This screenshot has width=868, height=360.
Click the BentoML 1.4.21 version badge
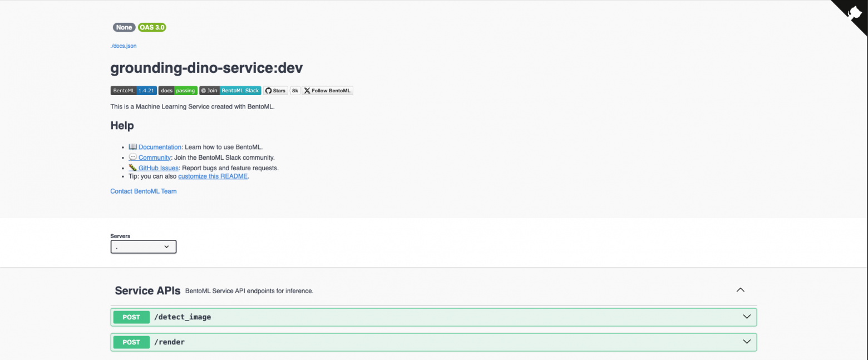(x=133, y=90)
